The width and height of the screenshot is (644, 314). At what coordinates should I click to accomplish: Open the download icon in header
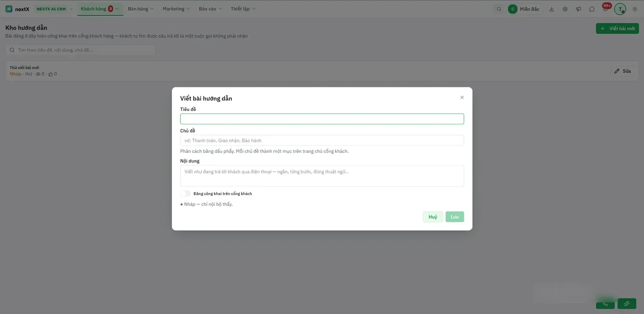551,9
